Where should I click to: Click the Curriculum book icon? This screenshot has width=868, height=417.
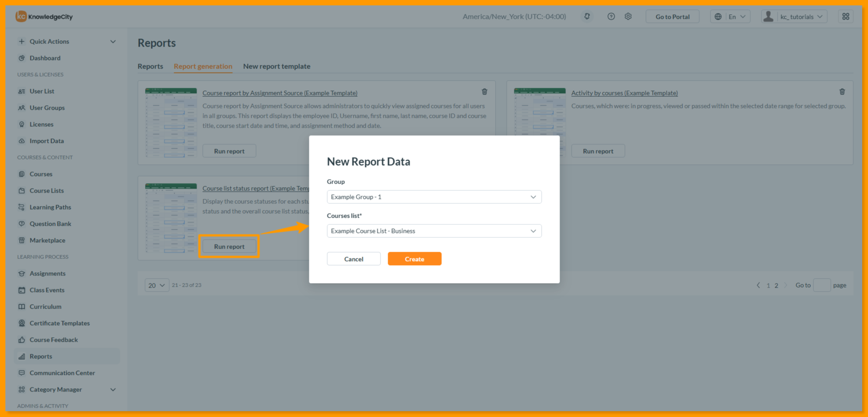click(x=21, y=306)
